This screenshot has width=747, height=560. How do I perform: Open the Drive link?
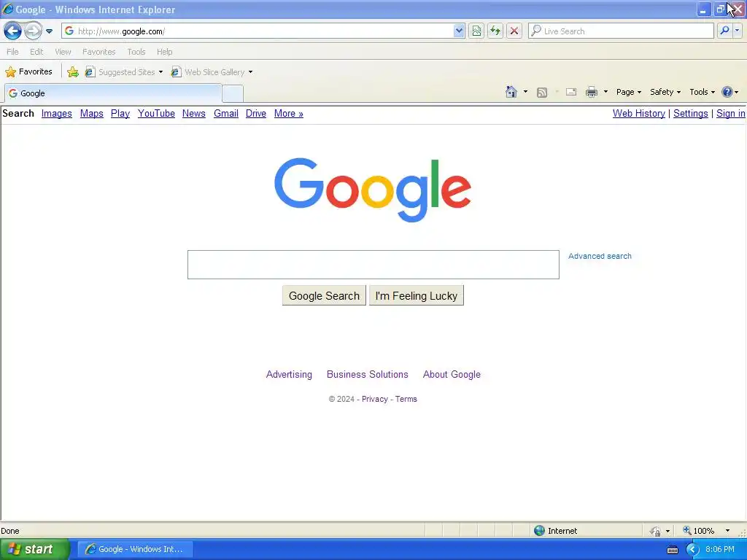tap(256, 113)
